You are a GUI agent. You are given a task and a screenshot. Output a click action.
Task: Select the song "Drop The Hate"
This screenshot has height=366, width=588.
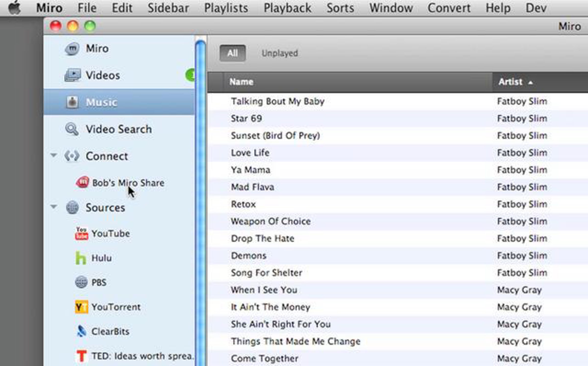(263, 239)
